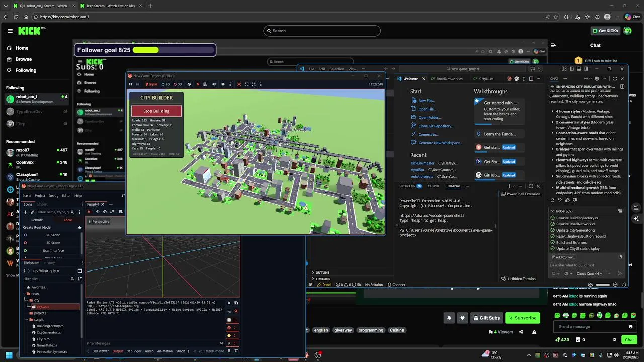Screen dimensions: 644x362
Task: Collapse the Todos (7/7) list in chat
Action: (x=553, y=211)
